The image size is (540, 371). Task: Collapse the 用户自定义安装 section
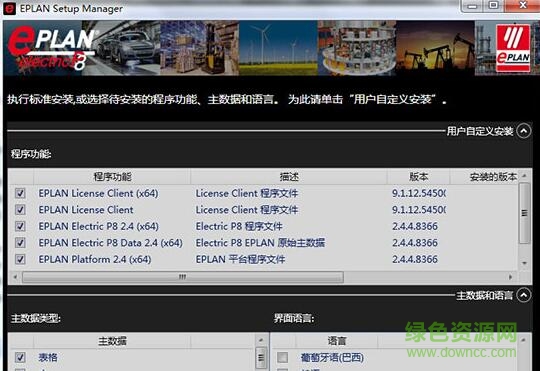pos(524,131)
